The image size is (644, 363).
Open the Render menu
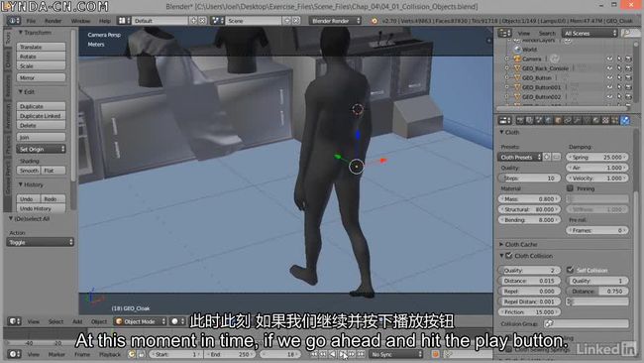(x=53, y=21)
